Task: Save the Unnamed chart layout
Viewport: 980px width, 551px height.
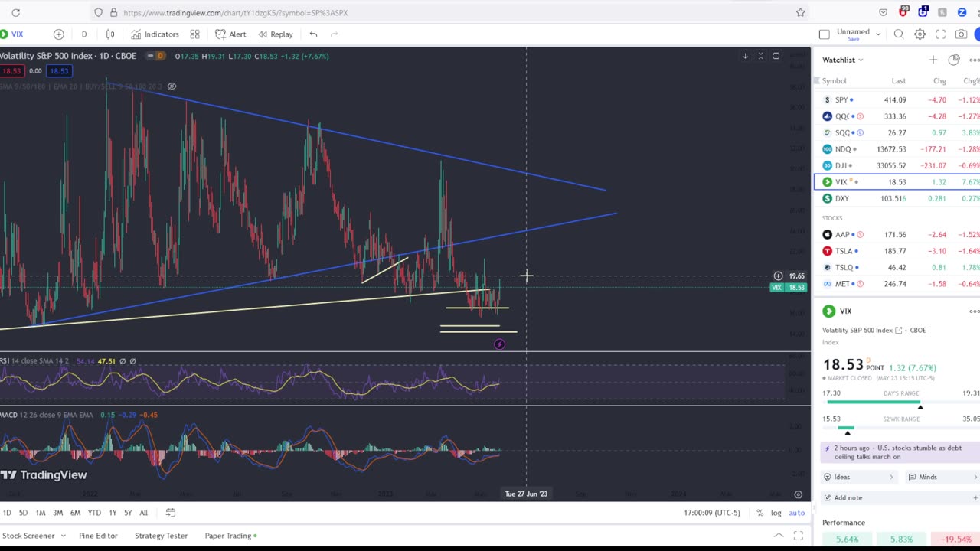Action: (x=853, y=39)
